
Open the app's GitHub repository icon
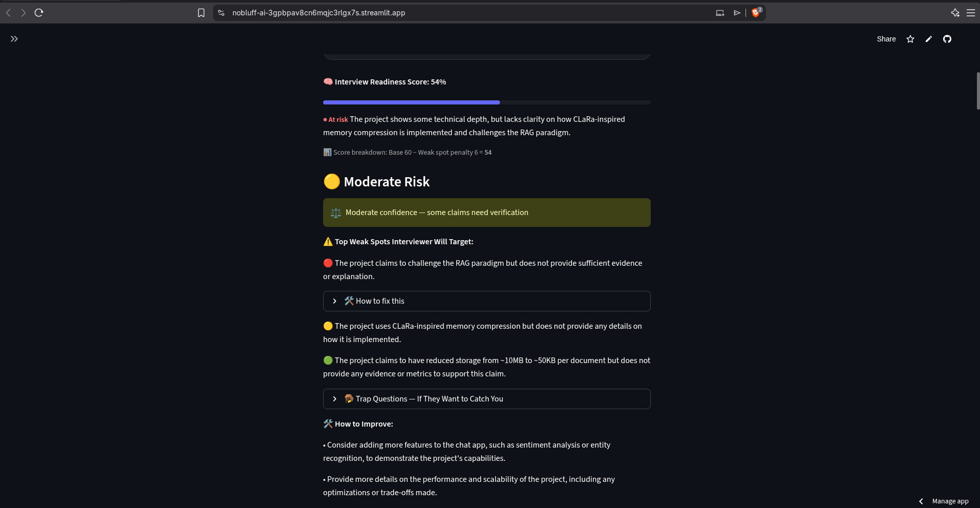tap(947, 39)
